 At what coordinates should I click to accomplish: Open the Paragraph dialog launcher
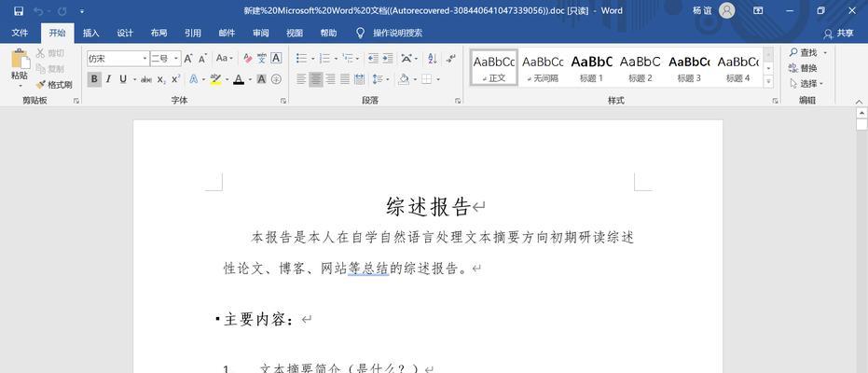(x=458, y=101)
